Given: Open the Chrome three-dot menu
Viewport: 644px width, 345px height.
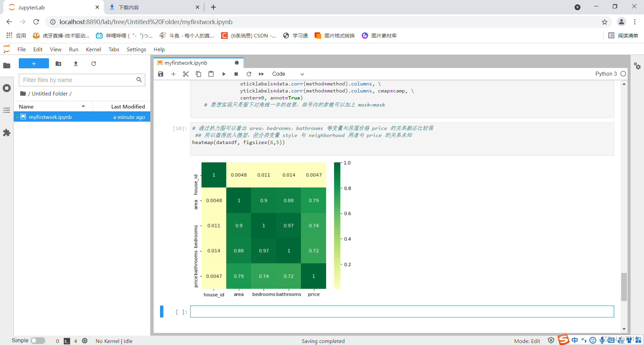Looking at the screenshot, I should tap(635, 22).
